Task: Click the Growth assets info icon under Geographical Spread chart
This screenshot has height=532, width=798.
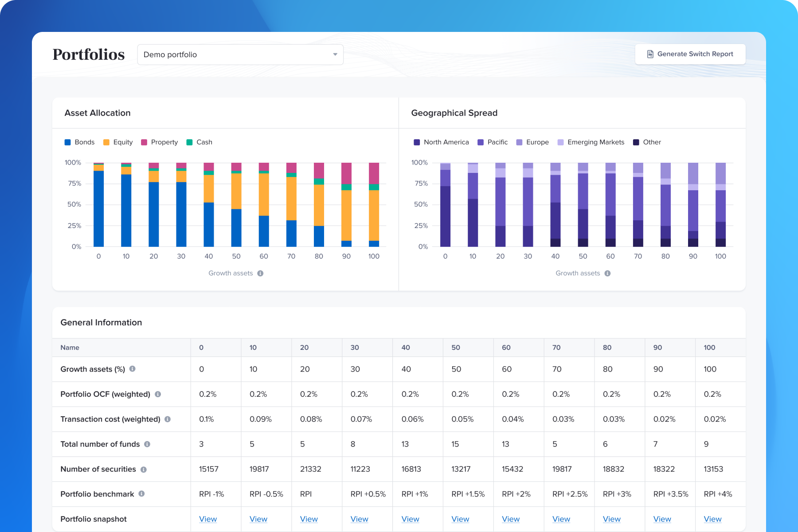Action: pos(607,273)
